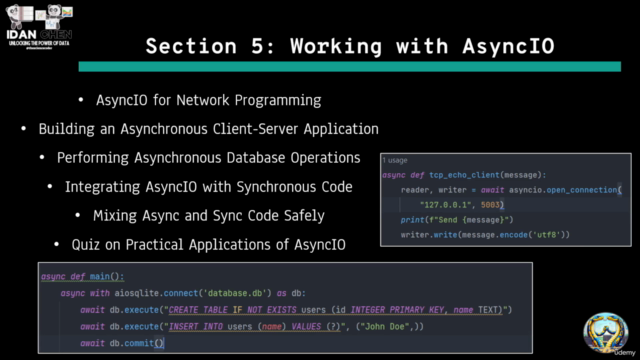This screenshot has height=360, width=640.
Task: Click the CREATE TABLE IF NOT EXISTS line
Action: 296,310
